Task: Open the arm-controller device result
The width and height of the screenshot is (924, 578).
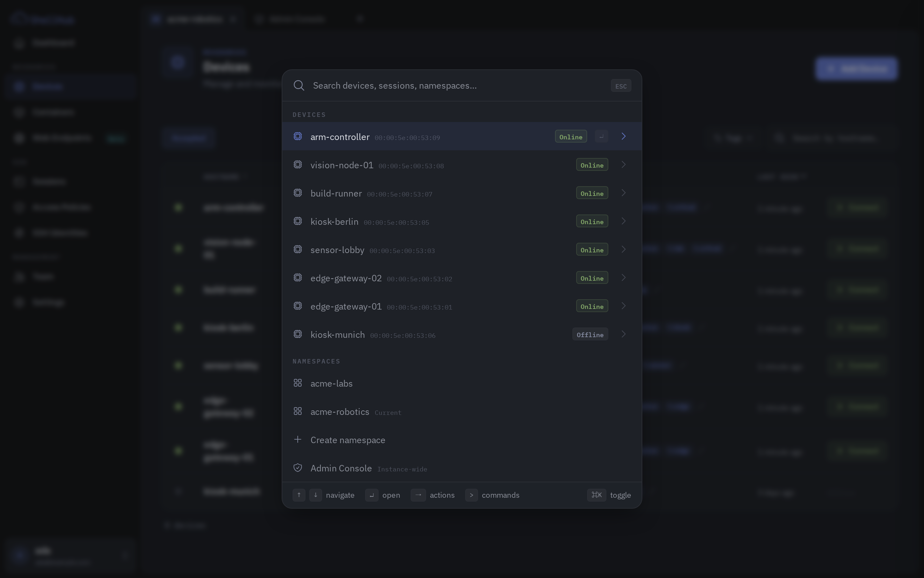Action: click(462, 136)
